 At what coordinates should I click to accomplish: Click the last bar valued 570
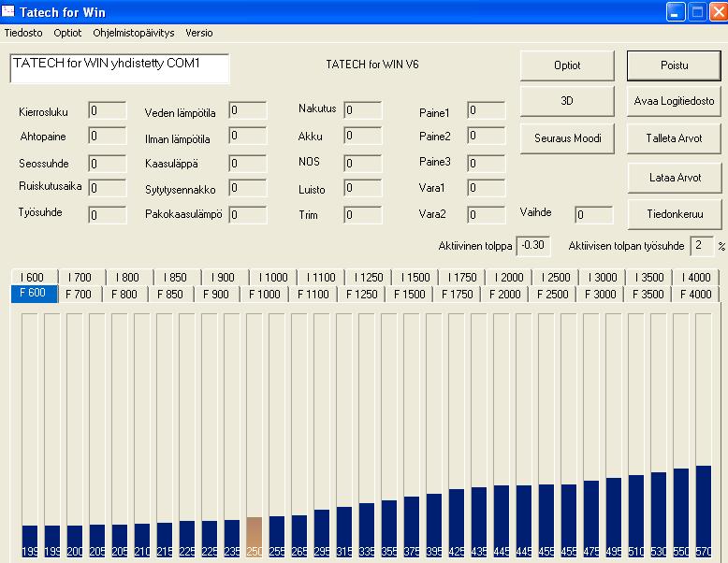pos(704,511)
